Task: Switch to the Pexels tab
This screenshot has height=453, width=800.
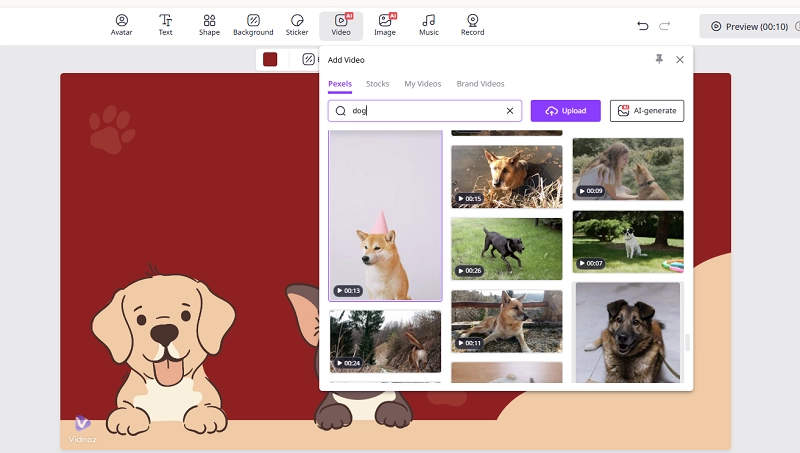Action: pyautogui.click(x=340, y=84)
